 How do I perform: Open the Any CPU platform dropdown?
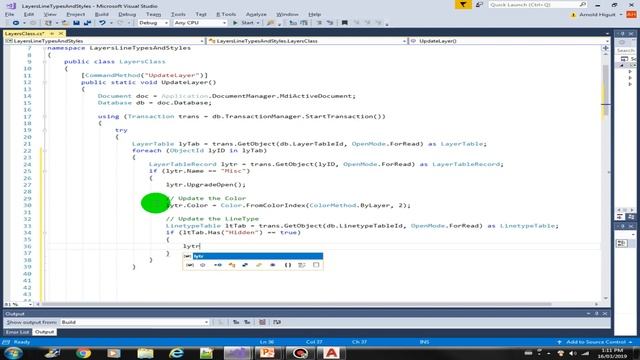point(200,23)
